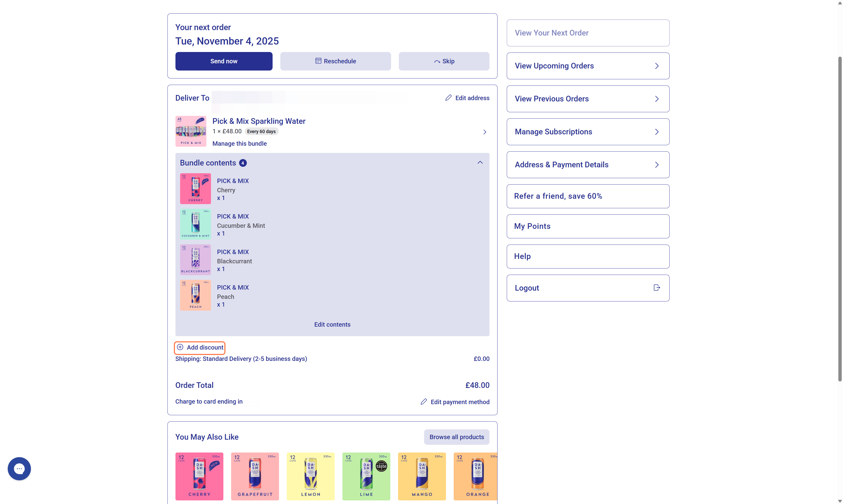Expand Pick & Mix Sparkling Water details chevron
The width and height of the screenshot is (843, 504).
[485, 132]
